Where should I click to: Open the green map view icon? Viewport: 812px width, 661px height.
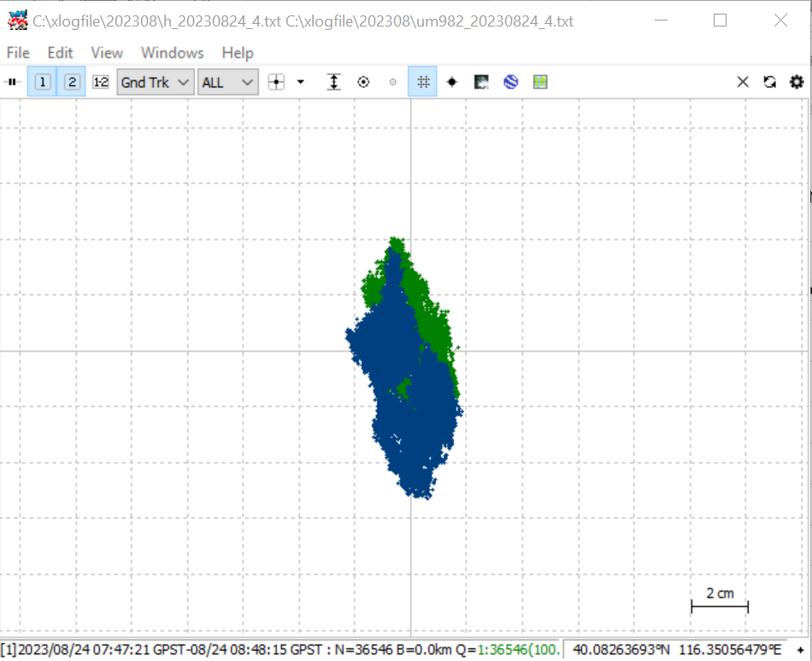tap(540, 82)
